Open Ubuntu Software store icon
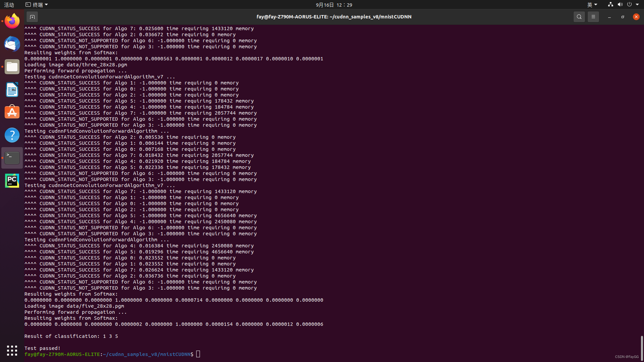The image size is (644, 362). click(x=12, y=112)
